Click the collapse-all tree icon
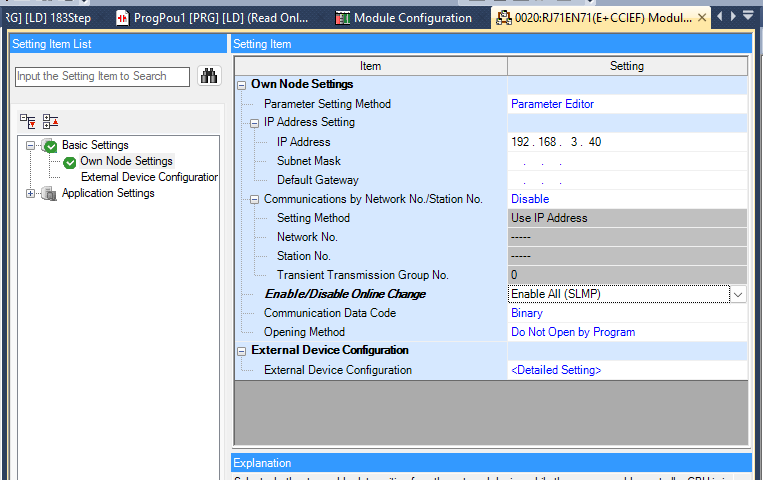This screenshot has height=480, width=763. point(50,121)
